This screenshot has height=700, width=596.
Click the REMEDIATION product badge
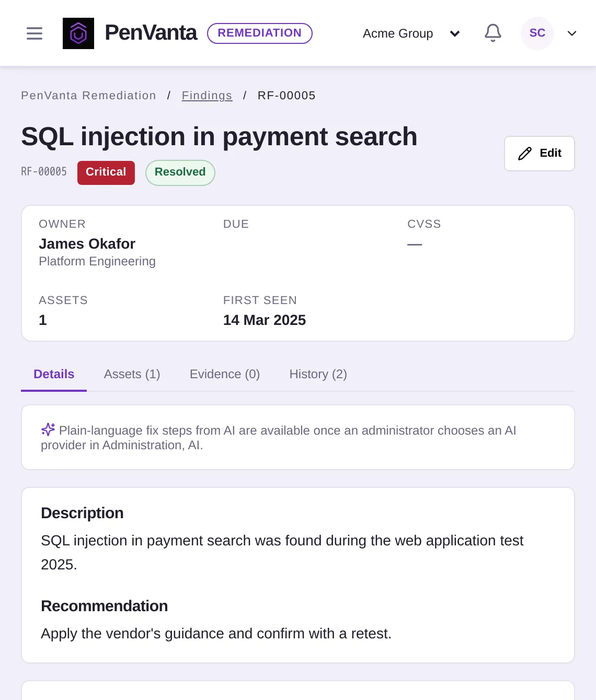[x=260, y=33]
